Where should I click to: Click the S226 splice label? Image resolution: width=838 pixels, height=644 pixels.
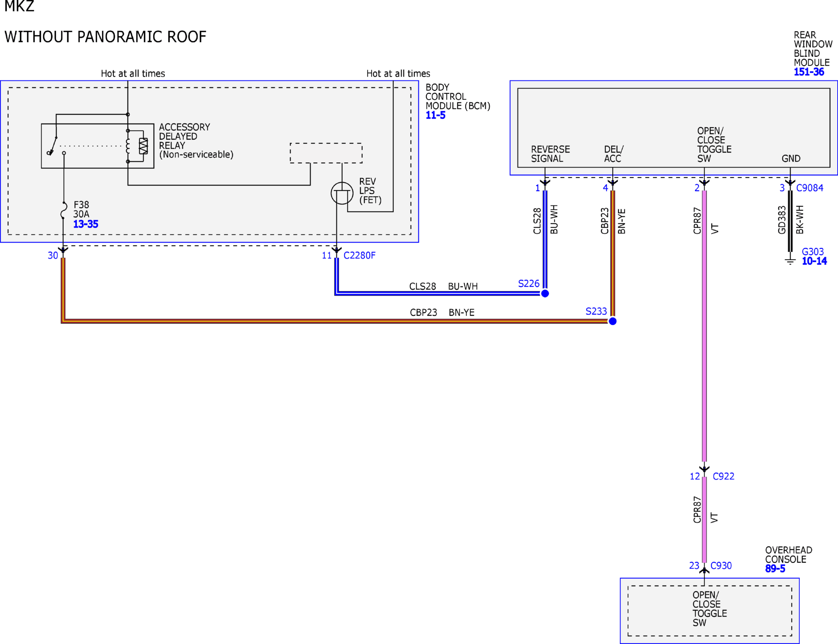pos(528,283)
